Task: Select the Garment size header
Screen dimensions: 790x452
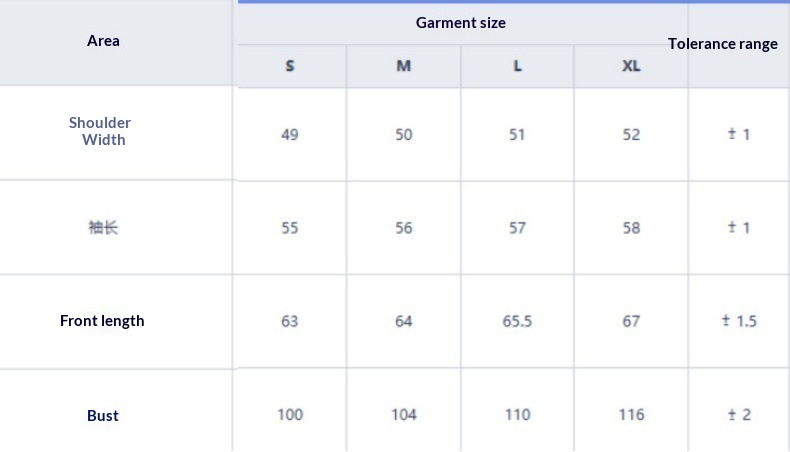Action: pyautogui.click(x=461, y=23)
